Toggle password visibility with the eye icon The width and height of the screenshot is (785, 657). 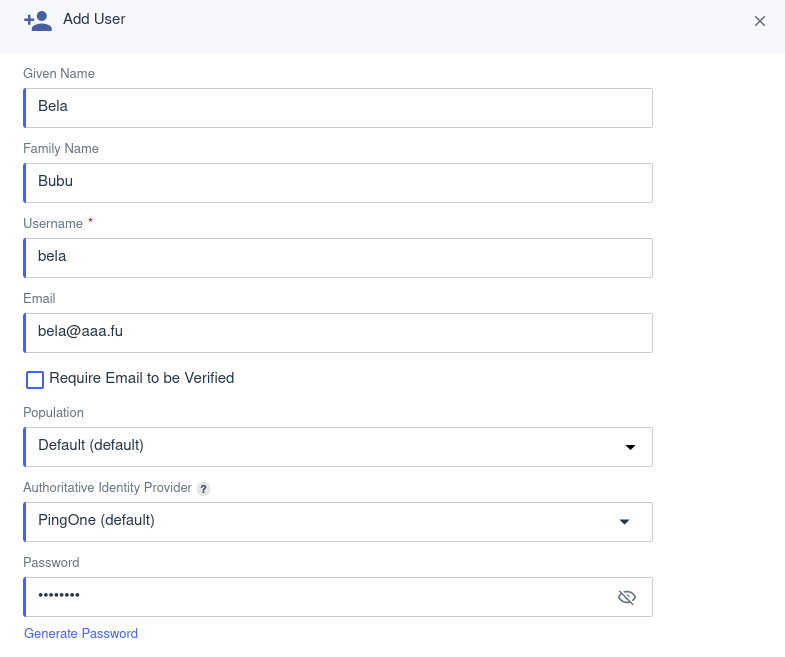point(627,597)
